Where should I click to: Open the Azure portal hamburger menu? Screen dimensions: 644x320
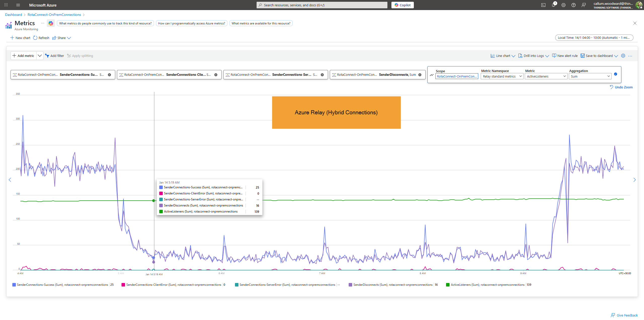(x=18, y=5)
